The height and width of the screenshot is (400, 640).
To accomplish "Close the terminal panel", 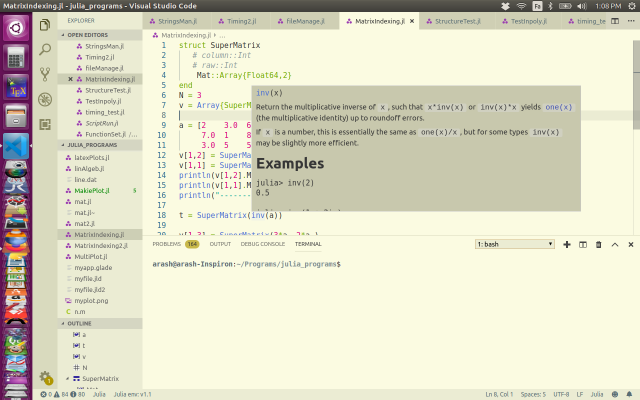I will pos(631,244).
